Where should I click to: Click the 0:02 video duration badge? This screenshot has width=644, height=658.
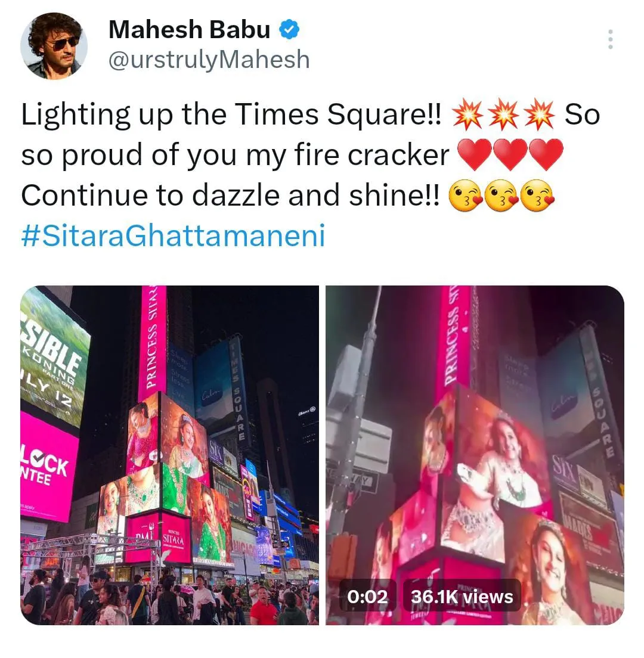tap(367, 596)
